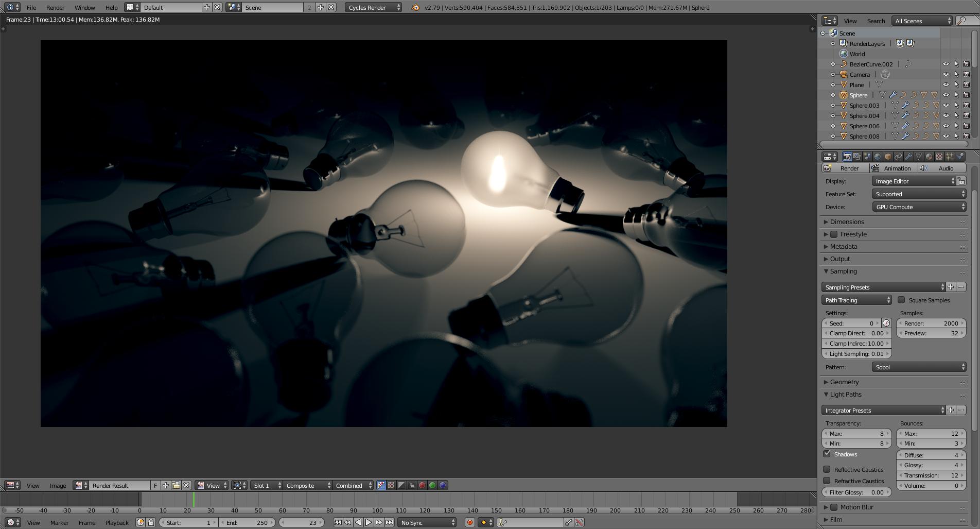Create a new image with plus icon
980x529 pixels.
coord(166,485)
